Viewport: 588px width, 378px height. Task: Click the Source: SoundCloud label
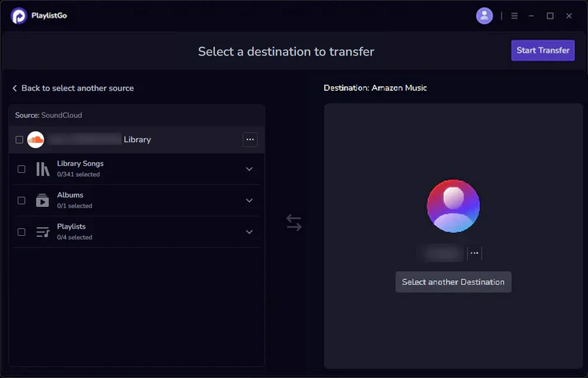(48, 115)
